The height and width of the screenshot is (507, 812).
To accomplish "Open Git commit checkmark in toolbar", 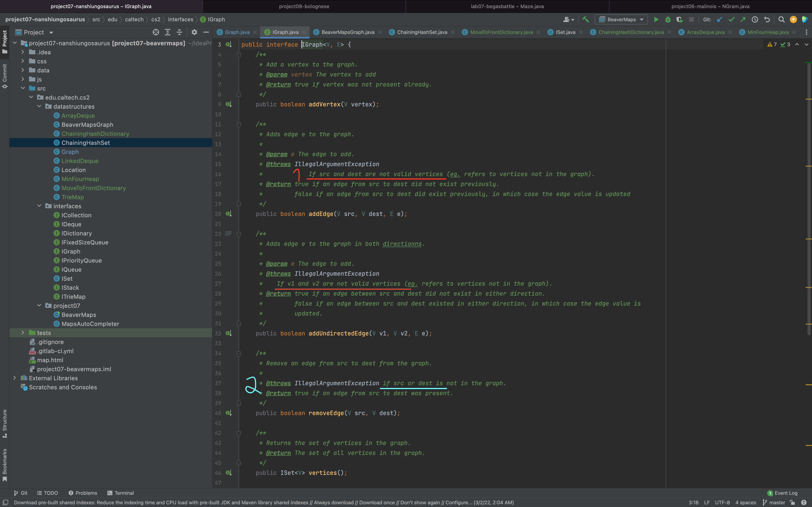I will [x=731, y=19].
